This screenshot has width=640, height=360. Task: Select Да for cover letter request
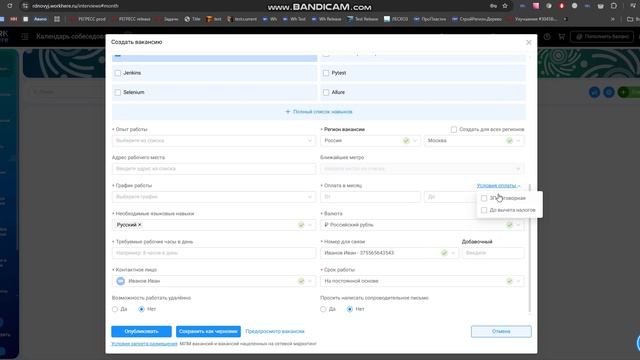pos(323,309)
